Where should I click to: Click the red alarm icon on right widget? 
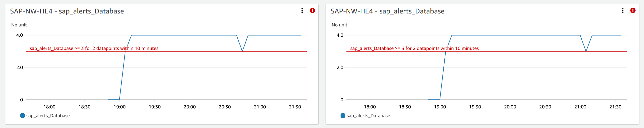click(x=633, y=11)
